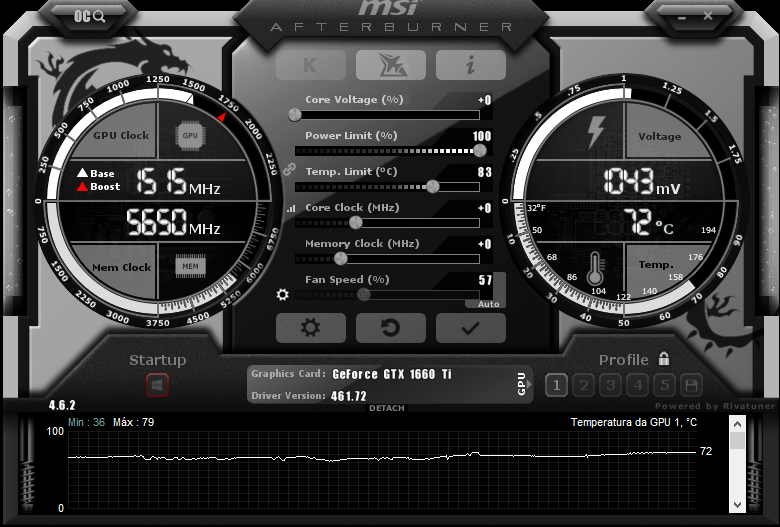Click the Temp. Limit slider handle
Image resolution: width=780 pixels, height=527 pixels.
[x=433, y=187]
